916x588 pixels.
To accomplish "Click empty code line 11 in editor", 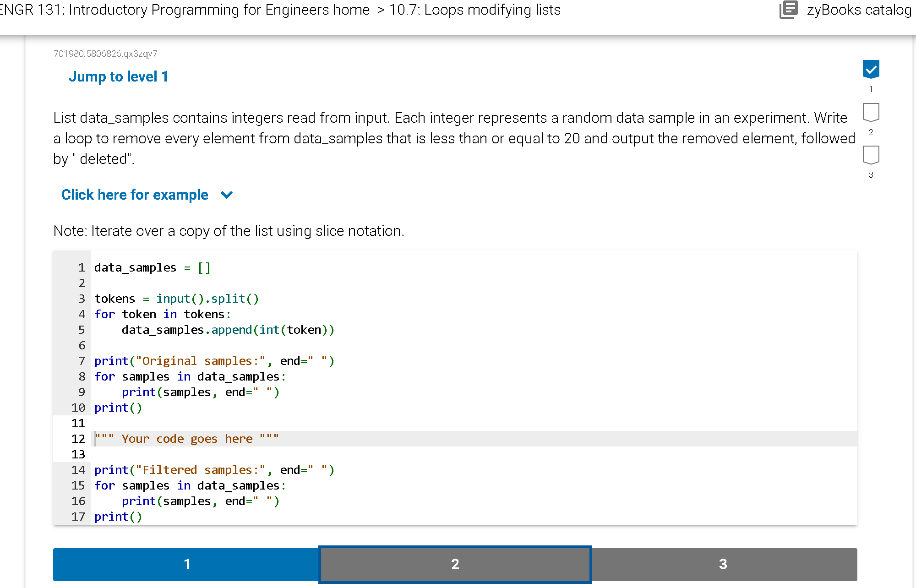I will coord(474,423).
